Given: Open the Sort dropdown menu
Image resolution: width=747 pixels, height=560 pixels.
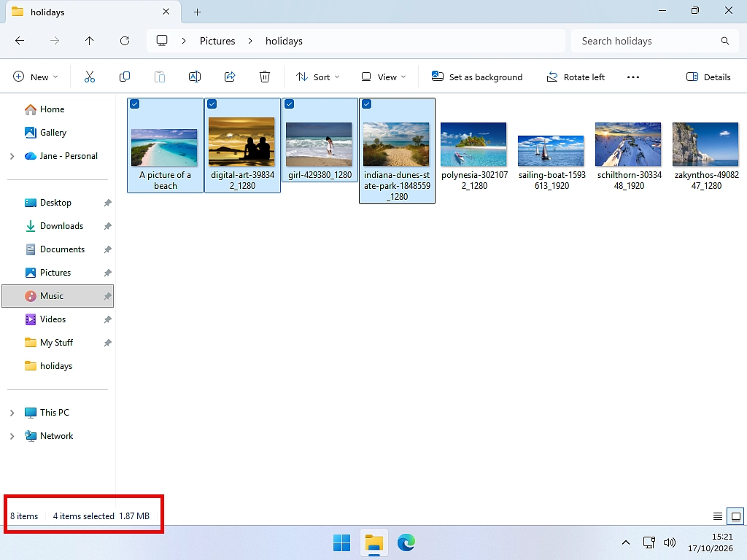Looking at the screenshot, I should pyautogui.click(x=317, y=77).
